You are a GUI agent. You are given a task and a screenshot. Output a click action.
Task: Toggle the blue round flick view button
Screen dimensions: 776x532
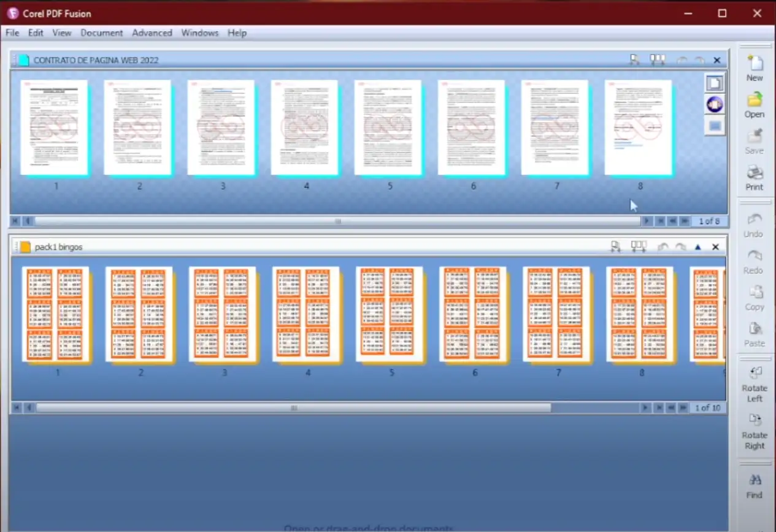[x=714, y=105]
